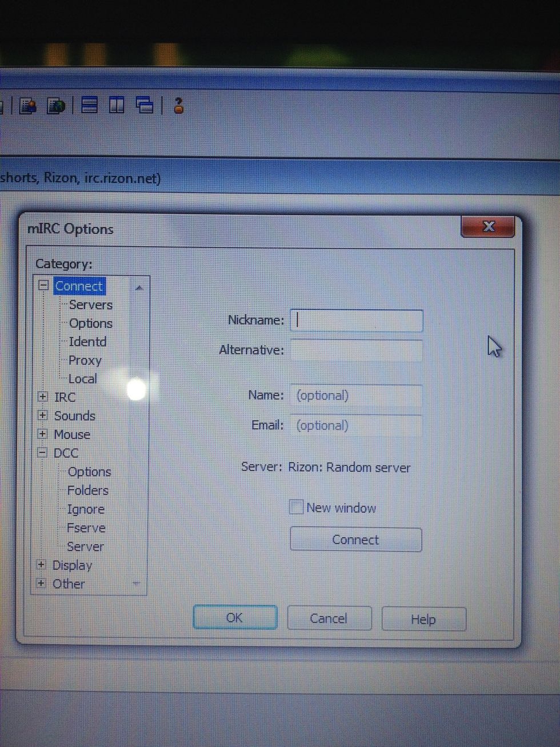The width and height of the screenshot is (560, 747).
Task: Click the tile windows vertically icon
Action: [x=116, y=105]
